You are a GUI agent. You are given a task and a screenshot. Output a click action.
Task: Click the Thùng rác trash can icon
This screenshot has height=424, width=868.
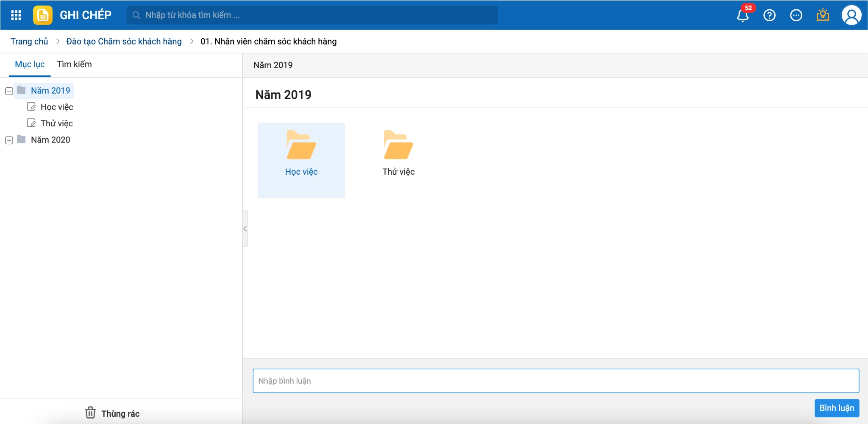90,413
